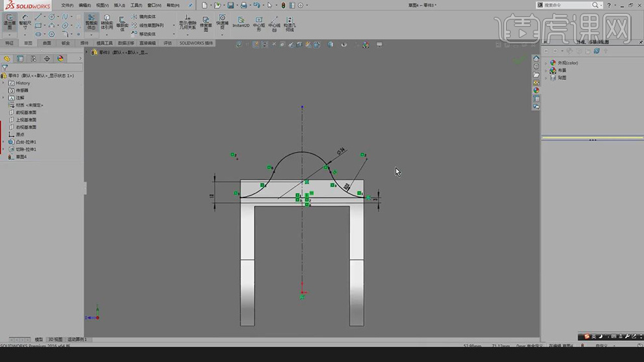Select Center Rectangle (中心矩形) tool
This screenshot has height=362, width=644.
tap(259, 23)
